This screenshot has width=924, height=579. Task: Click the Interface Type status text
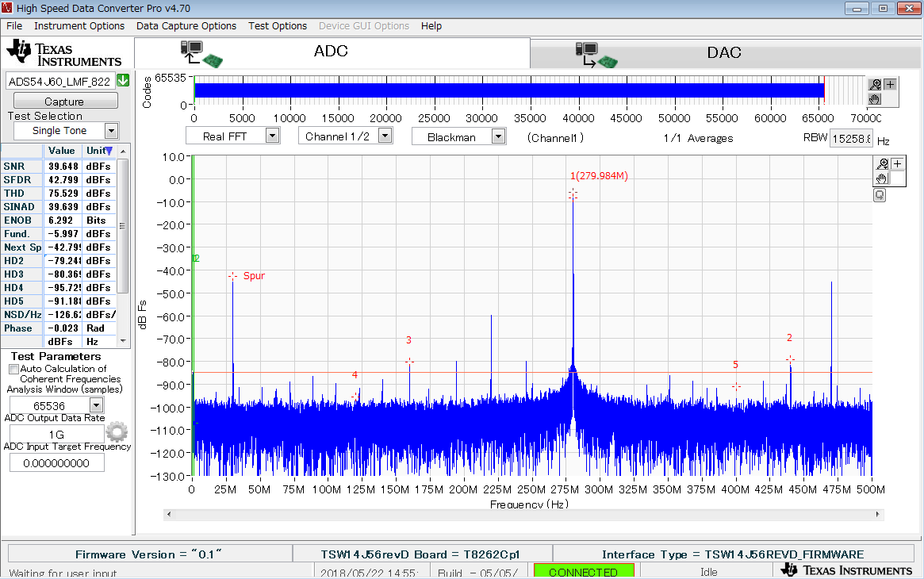[733, 554]
